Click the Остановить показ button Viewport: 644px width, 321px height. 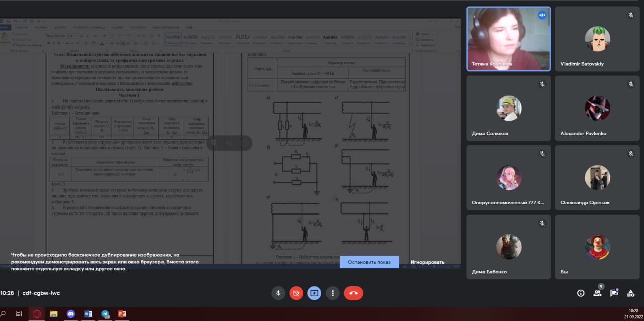tap(369, 262)
